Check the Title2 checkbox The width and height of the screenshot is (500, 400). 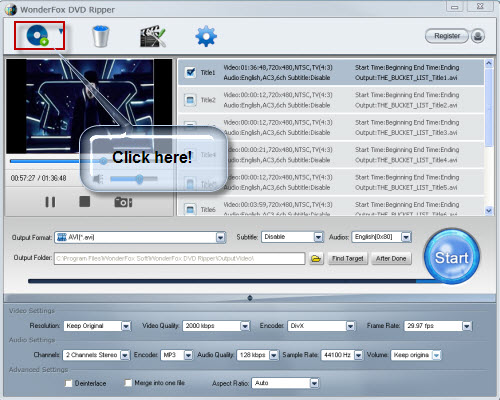[x=190, y=100]
